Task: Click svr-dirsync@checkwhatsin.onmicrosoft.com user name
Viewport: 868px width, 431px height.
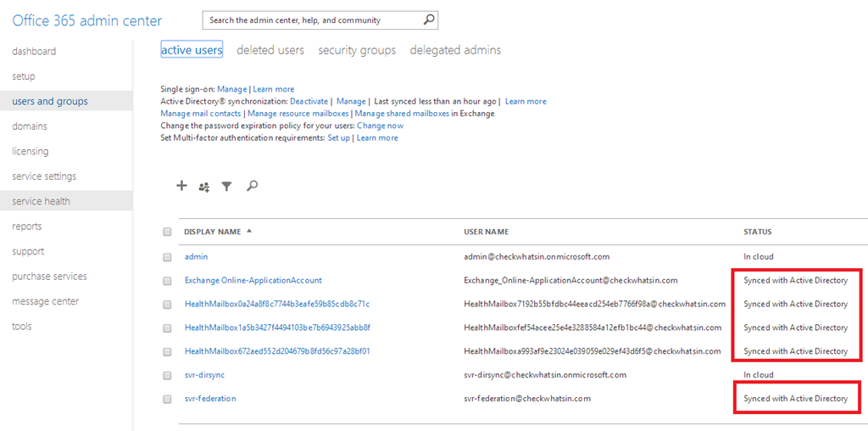Action: pyautogui.click(x=545, y=375)
